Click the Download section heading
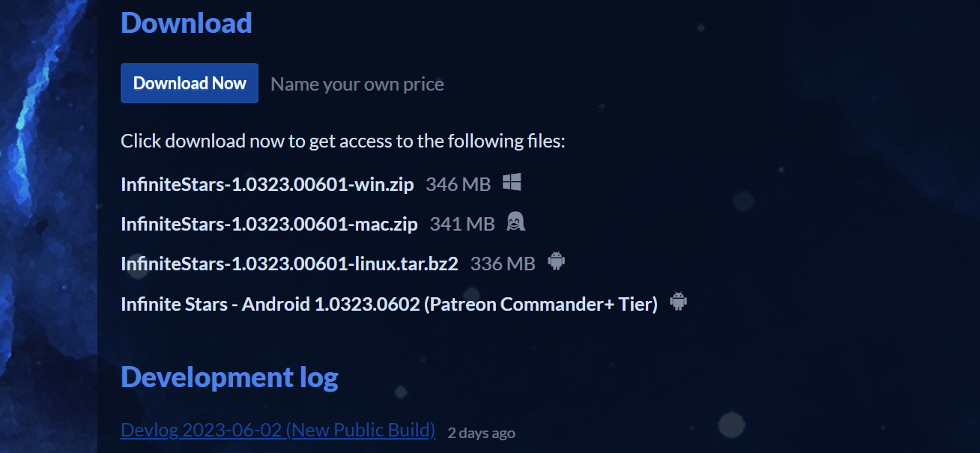Screen dimensions: 980x453 187,22
